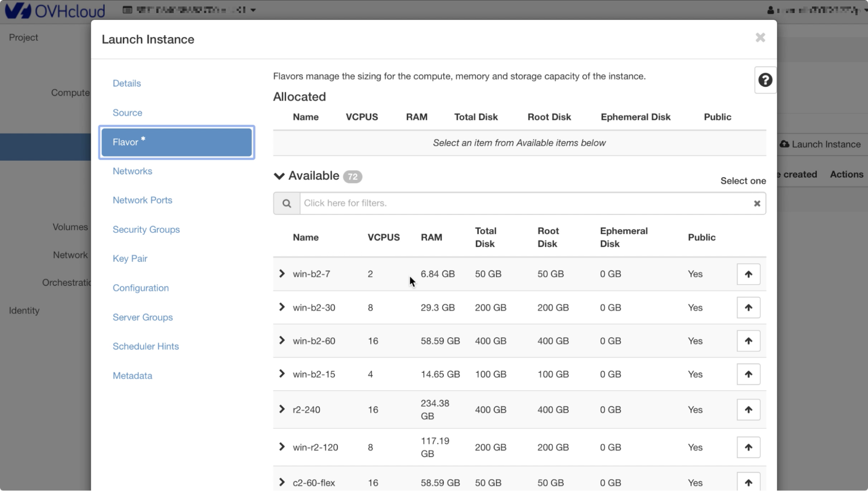Expand win-b2-15 row details
This screenshot has width=868, height=491.
click(282, 374)
